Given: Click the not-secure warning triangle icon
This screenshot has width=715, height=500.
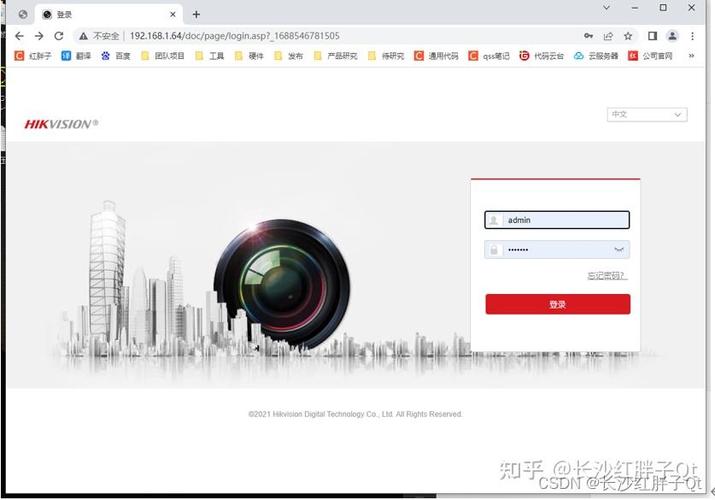Looking at the screenshot, I should 83,36.
